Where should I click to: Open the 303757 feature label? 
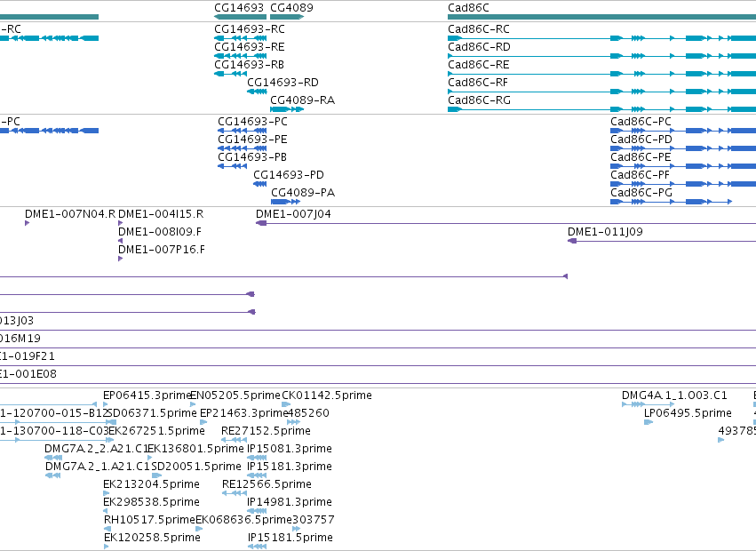[x=314, y=521]
